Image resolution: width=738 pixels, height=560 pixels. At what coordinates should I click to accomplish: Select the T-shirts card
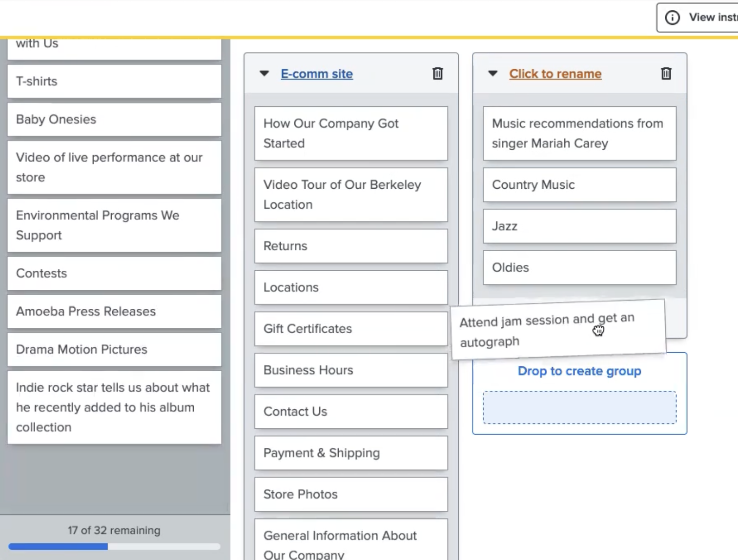[x=114, y=81]
